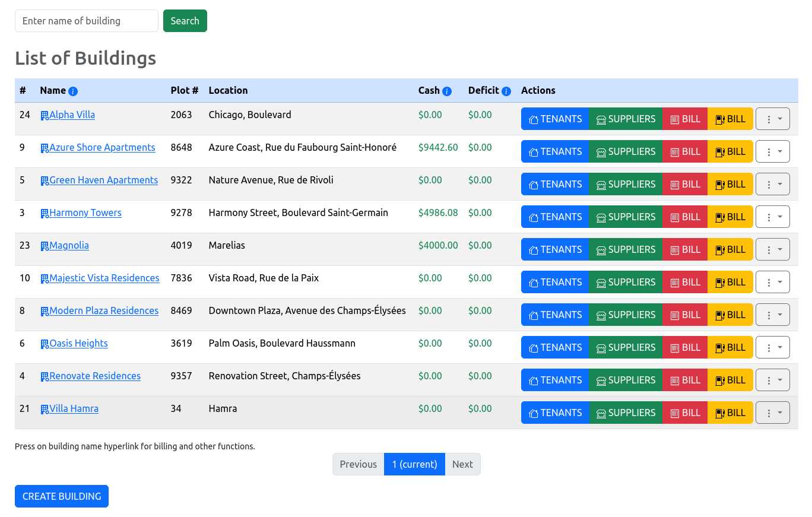Image resolution: width=812 pixels, height=517 pixels.
Task: Click the info icon beside Name header
Action: click(73, 91)
